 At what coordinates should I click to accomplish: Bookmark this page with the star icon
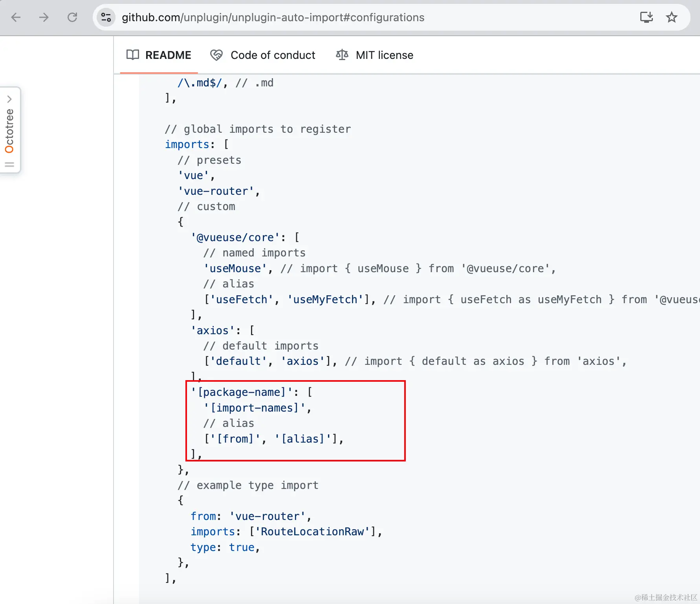pyautogui.click(x=672, y=17)
